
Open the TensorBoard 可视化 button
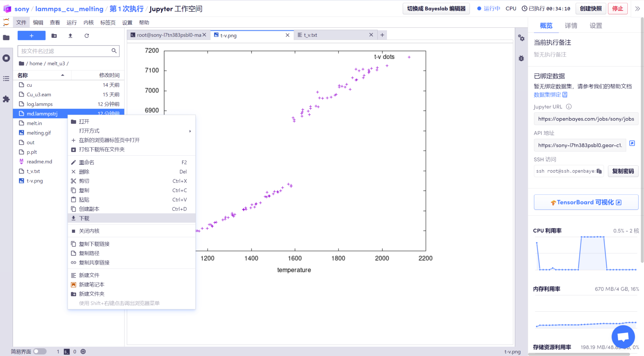click(586, 202)
